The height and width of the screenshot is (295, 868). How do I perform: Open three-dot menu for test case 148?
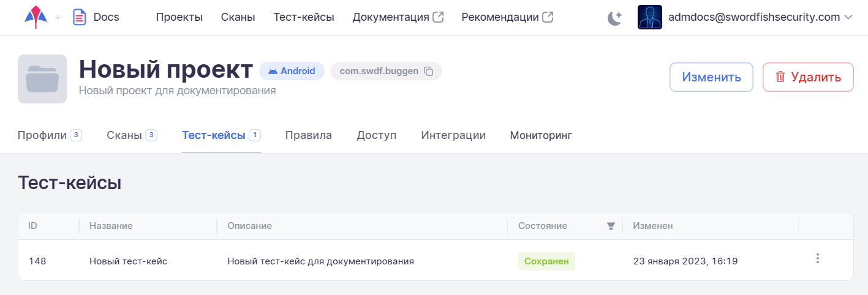(x=817, y=259)
